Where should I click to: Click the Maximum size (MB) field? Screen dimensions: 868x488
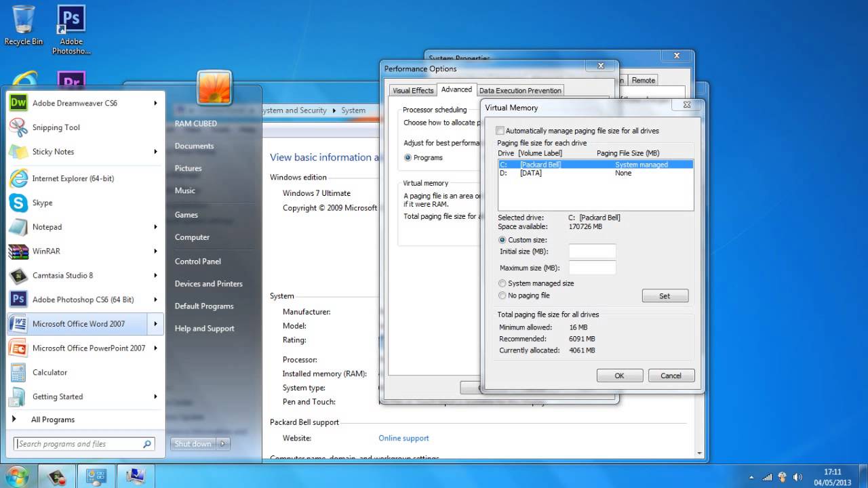point(592,268)
